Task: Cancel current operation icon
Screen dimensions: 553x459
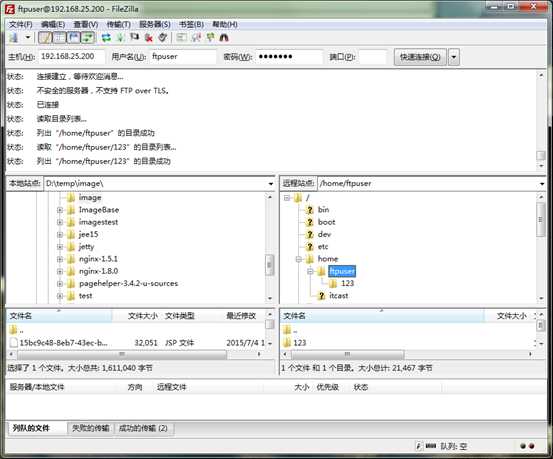Action: pos(134,37)
